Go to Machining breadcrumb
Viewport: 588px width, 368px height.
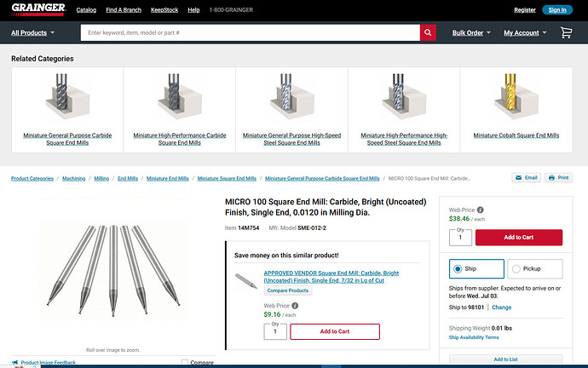pos(73,178)
